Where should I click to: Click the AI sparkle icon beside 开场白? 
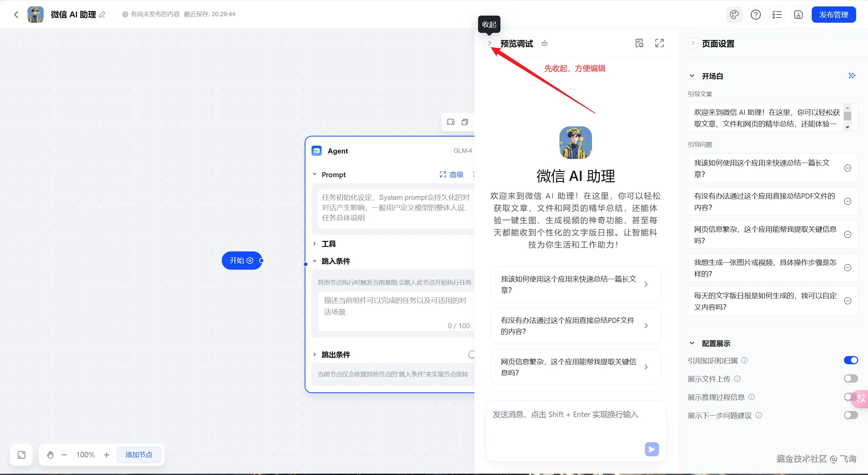click(852, 76)
